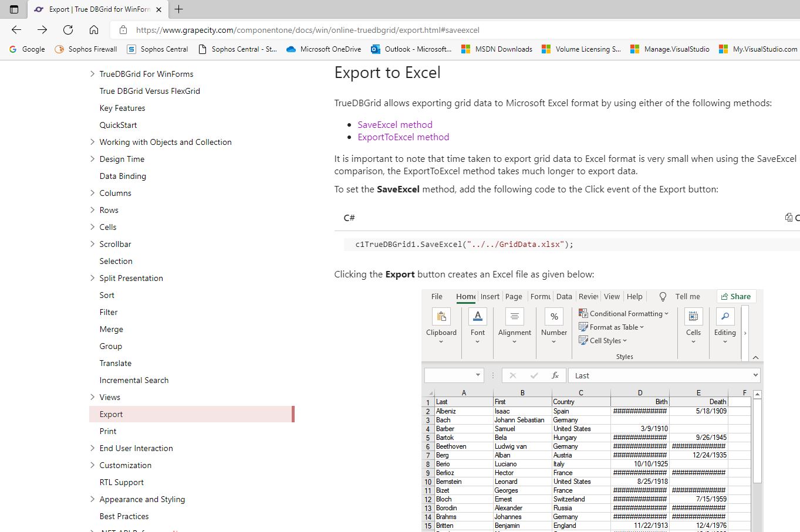Image resolution: width=800 pixels, height=532 pixels.
Task: View site information via the lock icon
Action: (123, 30)
